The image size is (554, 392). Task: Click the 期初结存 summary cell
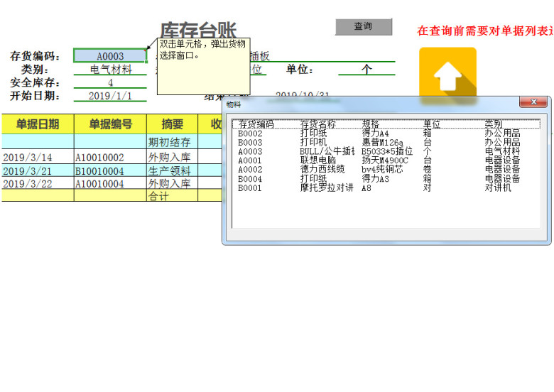172,142
